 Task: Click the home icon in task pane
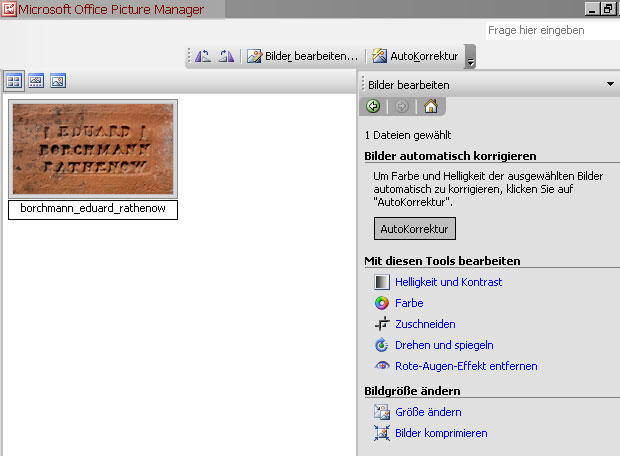(431, 106)
